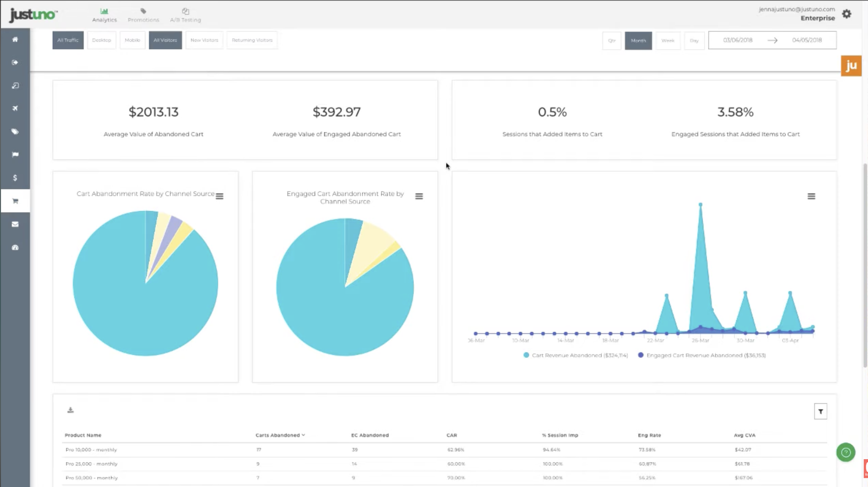Click the $2013.13 average abandoned cart value
Screen dimensions: 868x487
tap(153, 112)
